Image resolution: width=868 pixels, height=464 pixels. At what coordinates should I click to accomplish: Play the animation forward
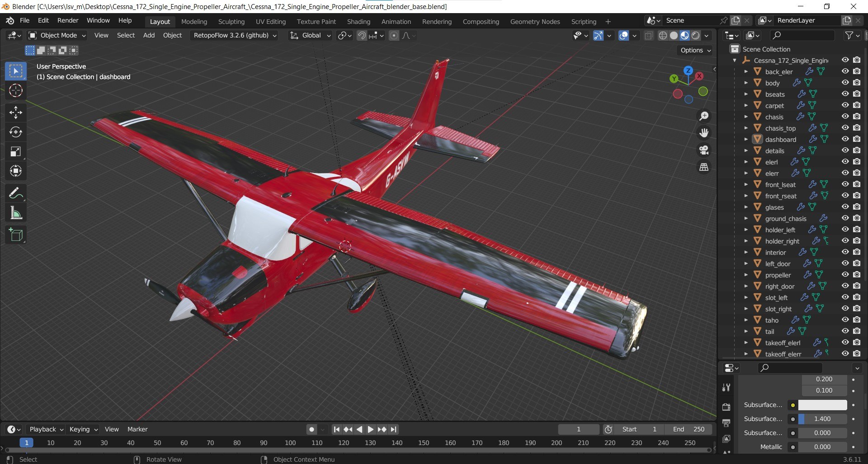coord(370,430)
